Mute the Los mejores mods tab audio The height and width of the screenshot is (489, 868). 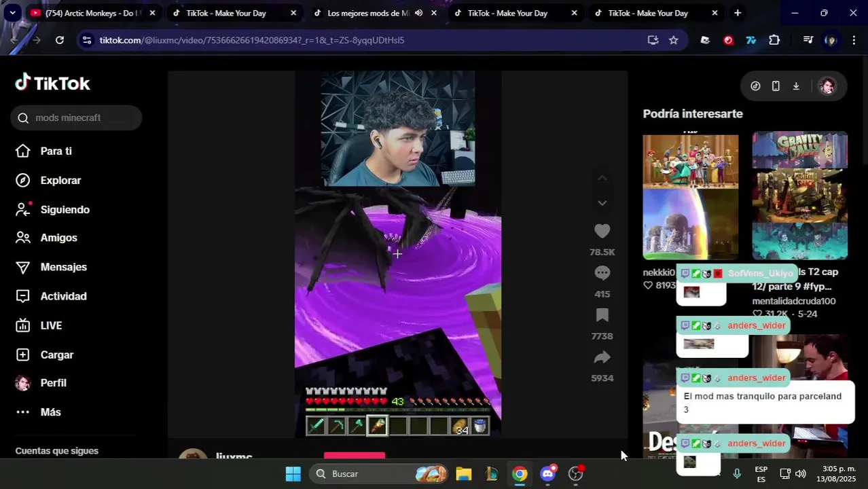coord(418,13)
